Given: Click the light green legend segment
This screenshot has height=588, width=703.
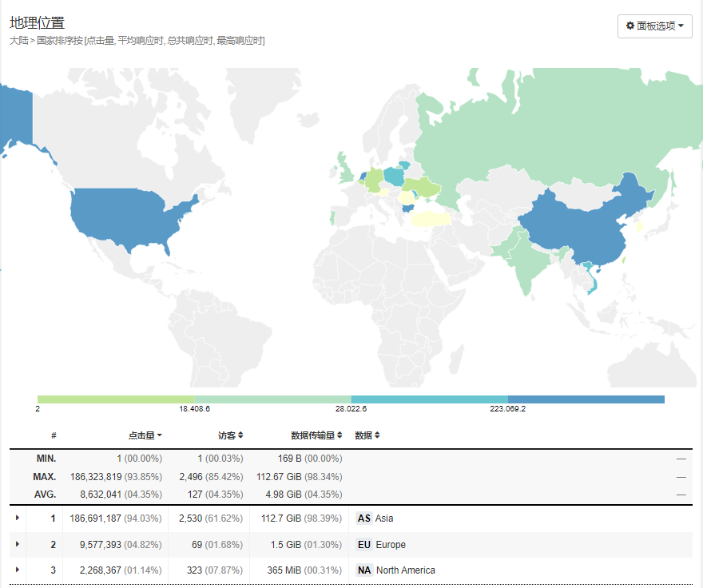Looking at the screenshot, I should (116, 399).
